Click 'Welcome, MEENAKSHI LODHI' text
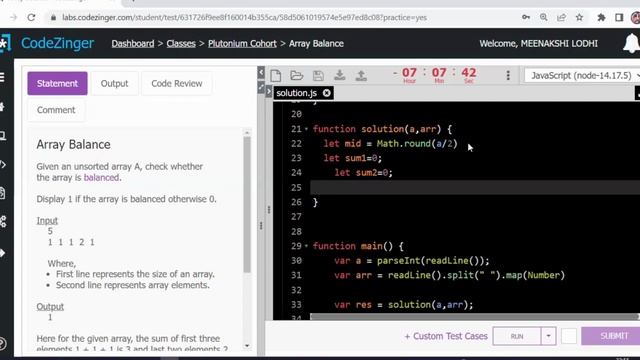The image size is (640, 360). click(538, 44)
